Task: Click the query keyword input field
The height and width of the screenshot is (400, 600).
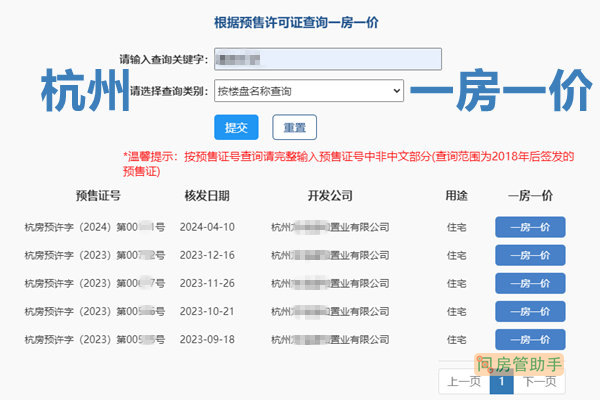Action: pyautogui.click(x=328, y=59)
